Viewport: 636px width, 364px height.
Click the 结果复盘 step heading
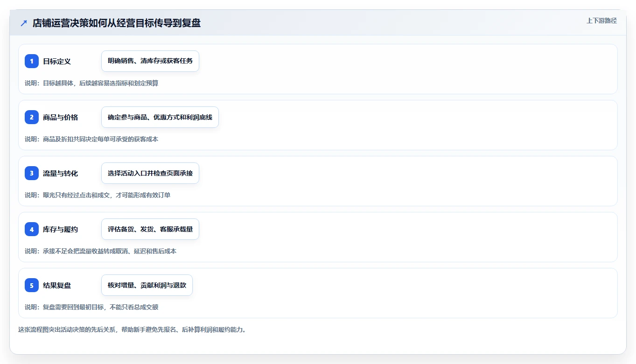click(57, 285)
